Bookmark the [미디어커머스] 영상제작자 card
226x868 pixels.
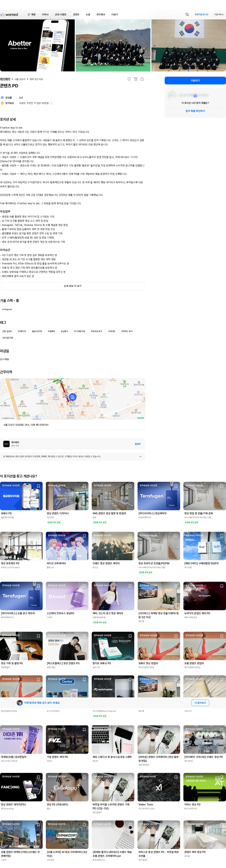(176, 486)
